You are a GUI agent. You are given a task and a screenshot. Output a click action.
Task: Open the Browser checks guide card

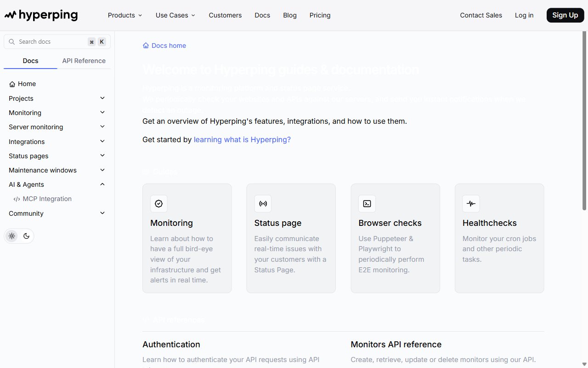pyautogui.click(x=396, y=238)
